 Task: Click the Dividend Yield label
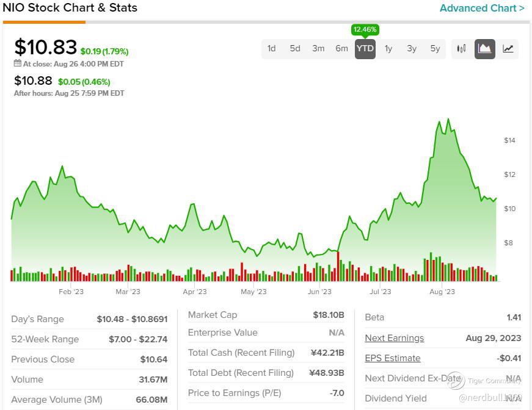pos(396,398)
